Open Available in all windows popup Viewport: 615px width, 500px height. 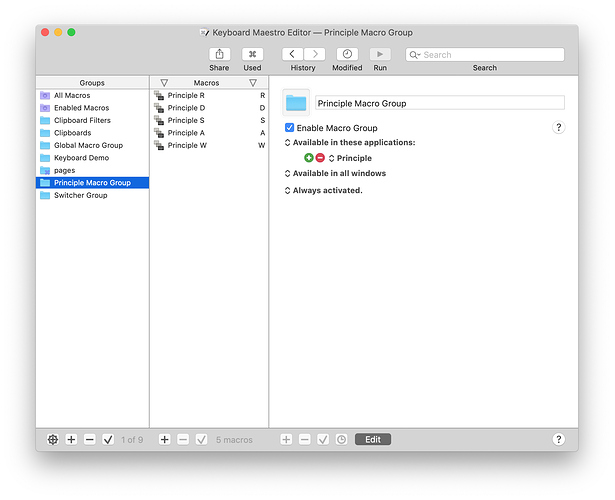(335, 173)
